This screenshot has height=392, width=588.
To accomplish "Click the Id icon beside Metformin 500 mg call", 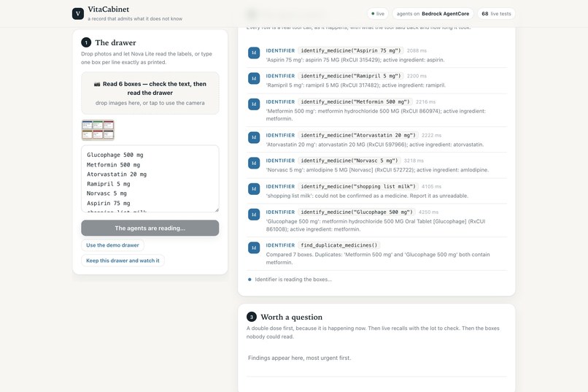I will (x=254, y=104).
